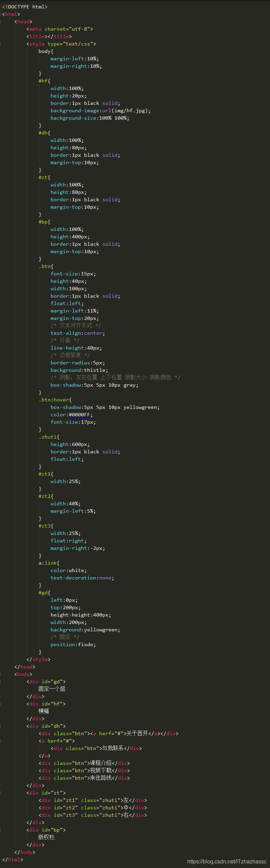270x868 pixels.
Task: Click the meta charset="utf-8" line
Action: 60,29
